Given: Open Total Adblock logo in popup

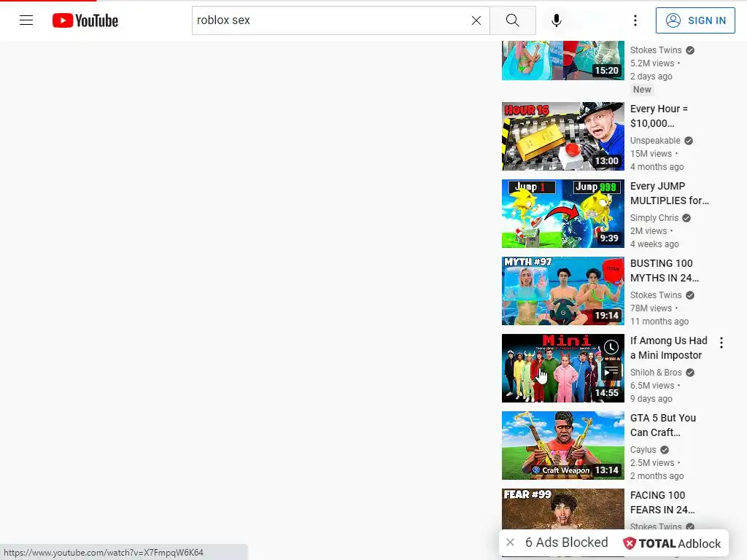Looking at the screenshot, I should [x=672, y=543].
